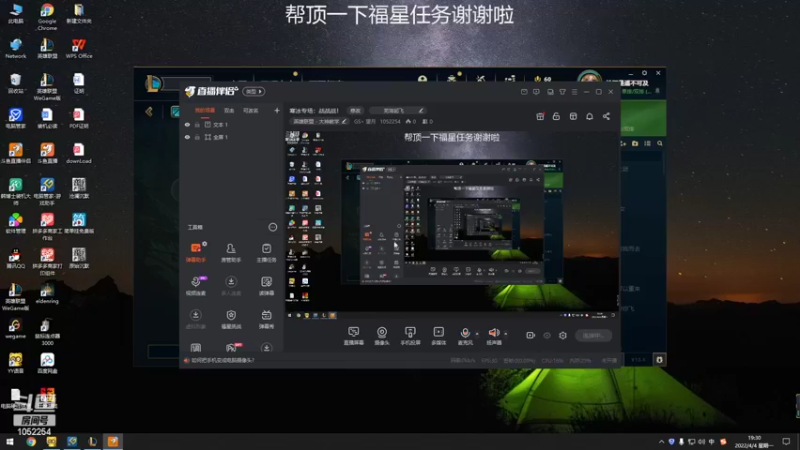Open the 读弹幕 tool
The image size is (800, 450).
[266, 286]
